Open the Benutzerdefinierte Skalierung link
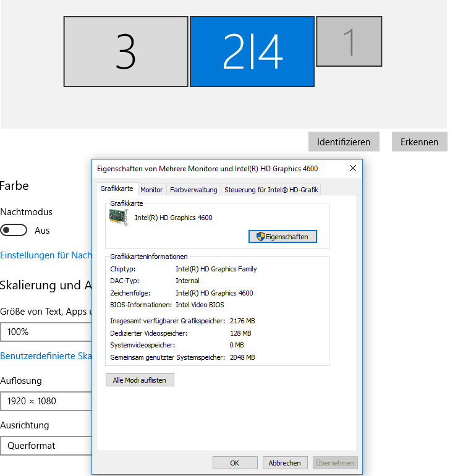Screen dimensions: 450x476 click(46, 355)
